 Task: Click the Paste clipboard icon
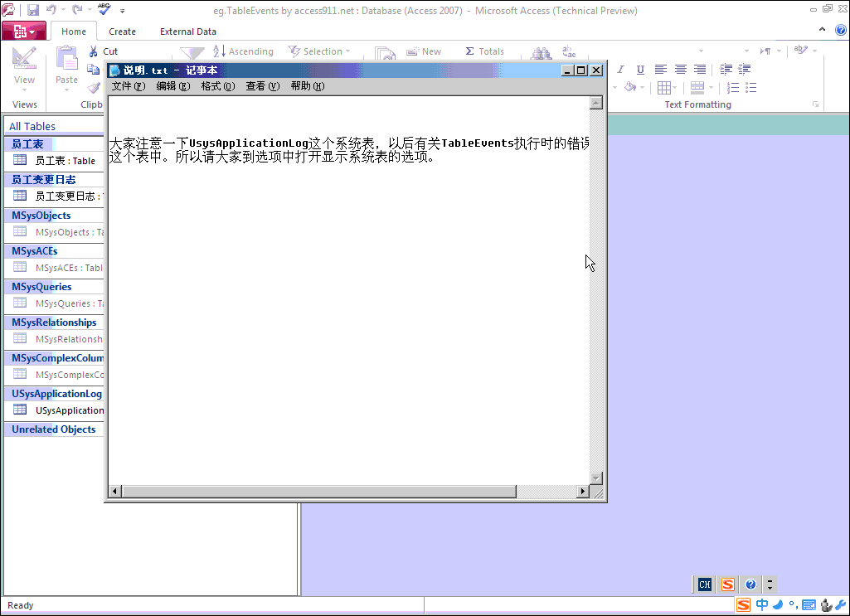[x=66, y=58]
